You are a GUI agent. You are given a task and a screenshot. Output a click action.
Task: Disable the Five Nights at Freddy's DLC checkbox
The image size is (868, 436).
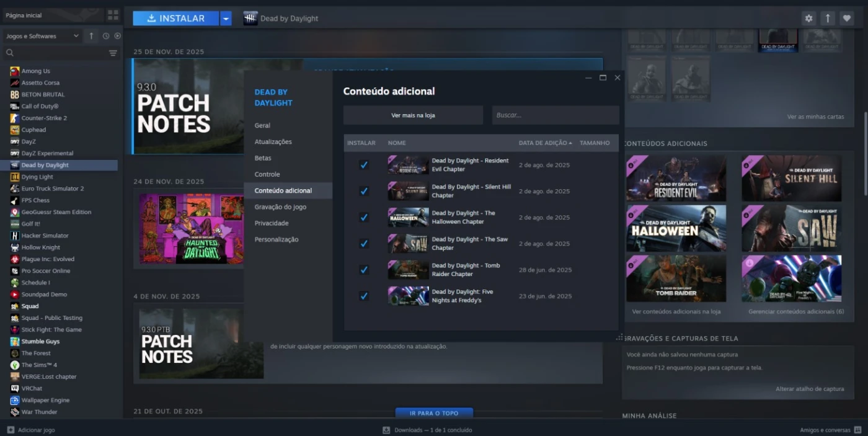[364, 296]
